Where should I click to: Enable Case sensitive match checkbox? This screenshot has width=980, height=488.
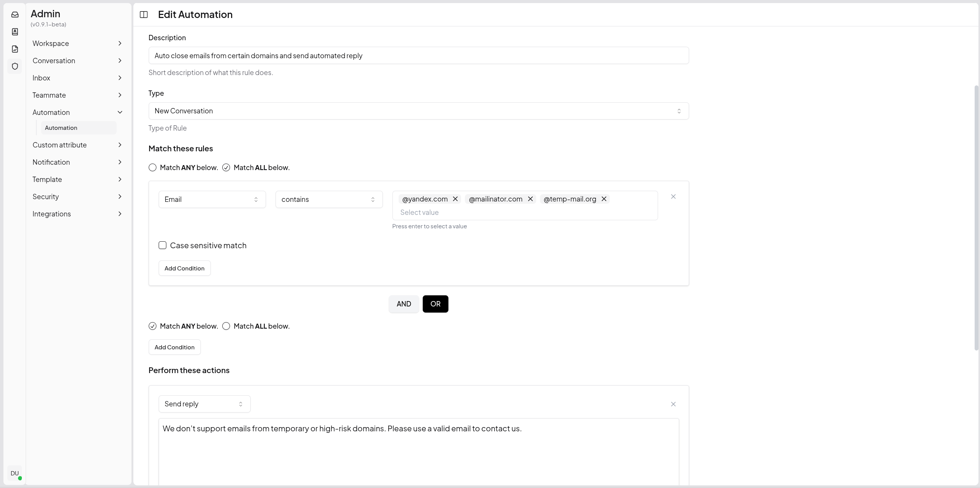(x=163, y=245)
